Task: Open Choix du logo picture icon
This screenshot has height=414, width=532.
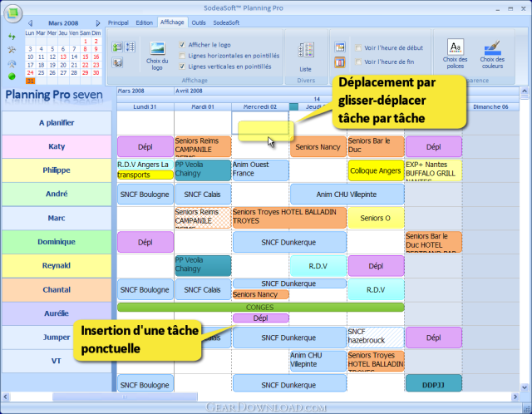Action: pos(157,48)
